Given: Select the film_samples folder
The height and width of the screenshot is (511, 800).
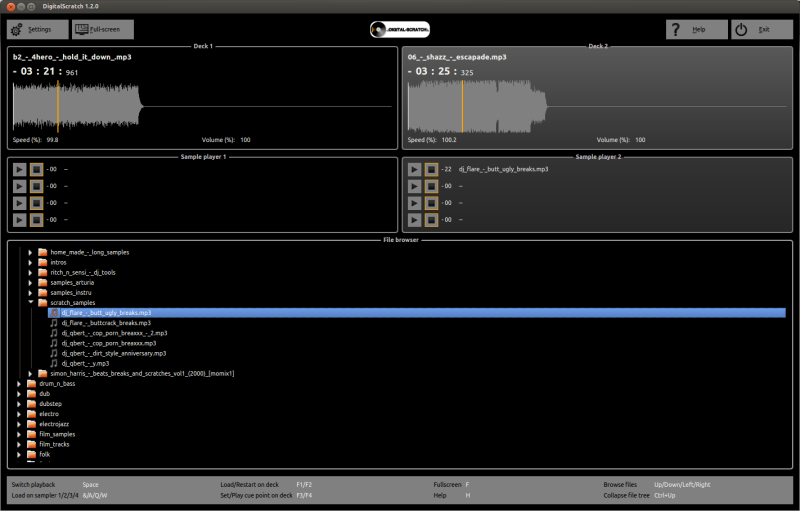Looking at the screenshot, I should click(x=57, y=435).
